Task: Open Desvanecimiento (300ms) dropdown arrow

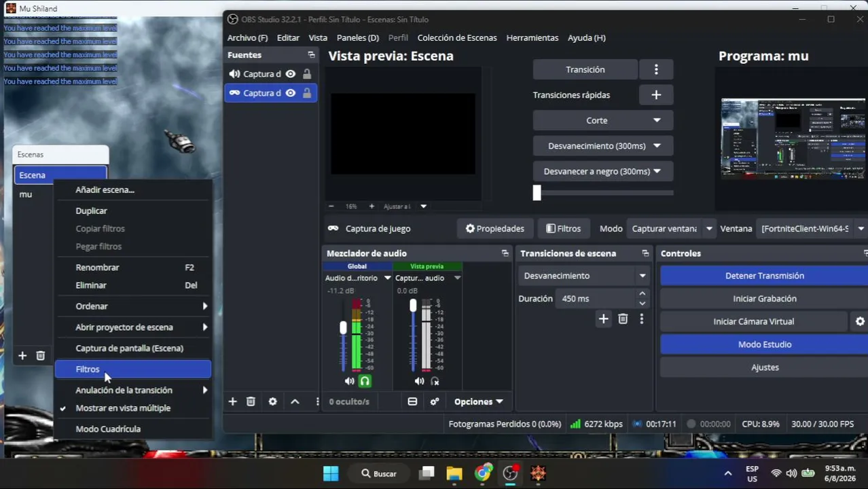Action: pyautogui.click(x=657, y=146)
